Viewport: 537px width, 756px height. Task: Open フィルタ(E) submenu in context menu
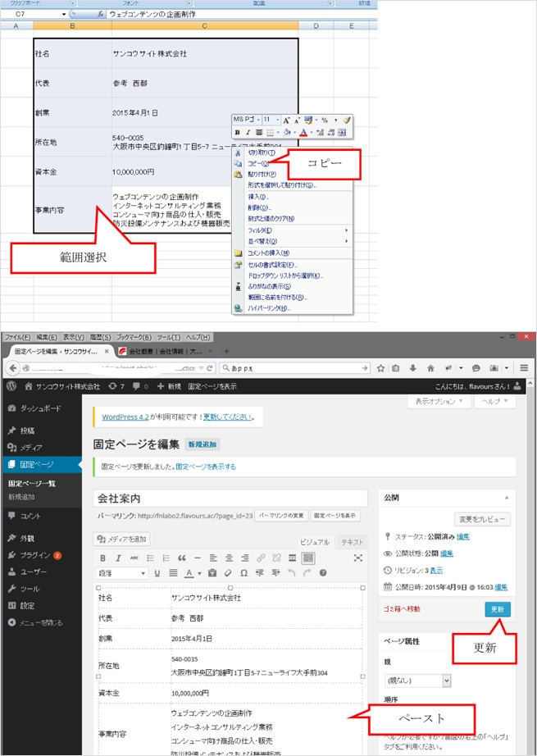tap(293, 230)
